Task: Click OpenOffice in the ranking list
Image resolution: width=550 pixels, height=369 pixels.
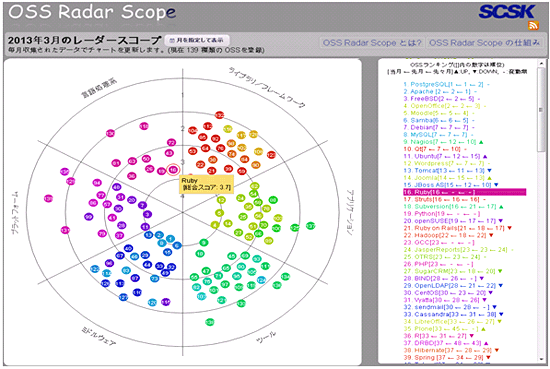Action: click(x=444, y=106)
